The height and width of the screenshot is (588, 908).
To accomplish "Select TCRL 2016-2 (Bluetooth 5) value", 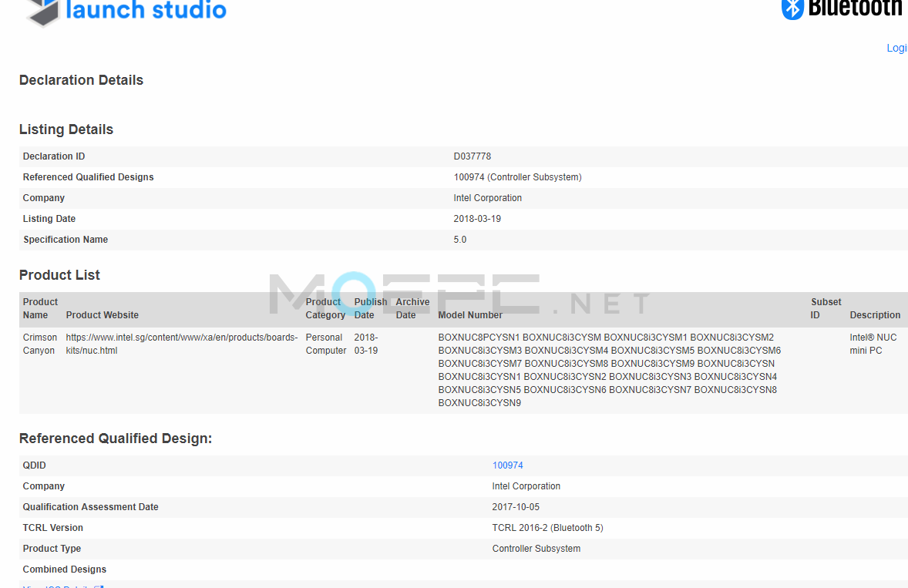I will click(548, 528).
